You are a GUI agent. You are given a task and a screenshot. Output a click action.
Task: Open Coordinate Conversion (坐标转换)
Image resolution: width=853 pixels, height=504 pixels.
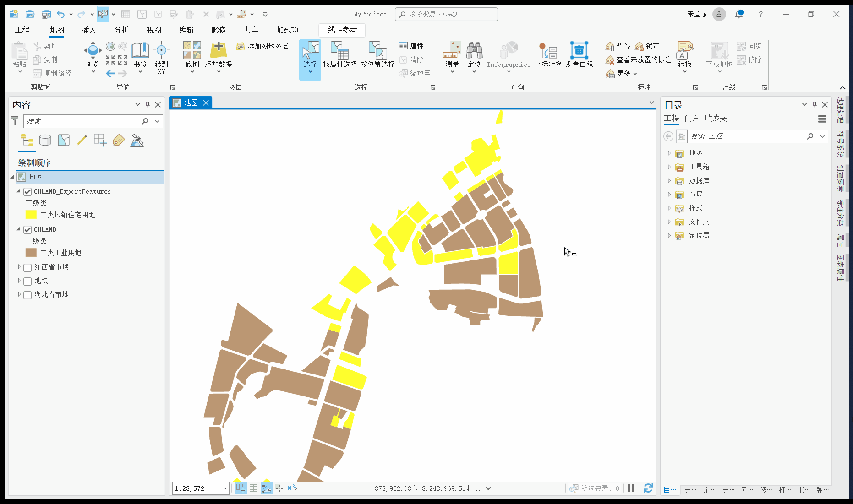coord(548,55)
